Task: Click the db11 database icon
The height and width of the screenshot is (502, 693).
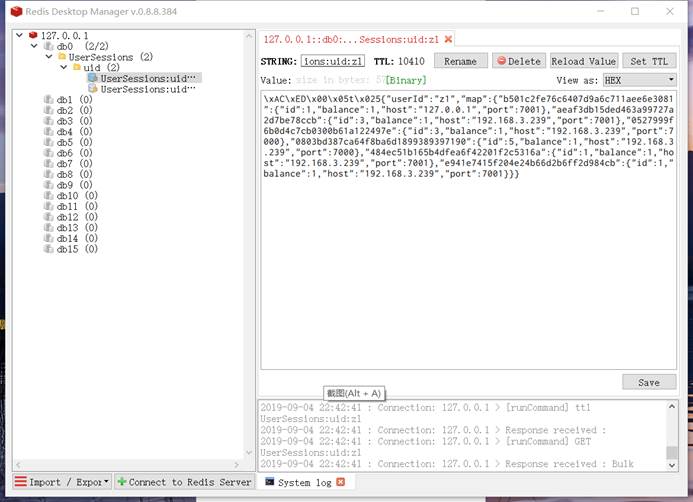Action: 49,206
